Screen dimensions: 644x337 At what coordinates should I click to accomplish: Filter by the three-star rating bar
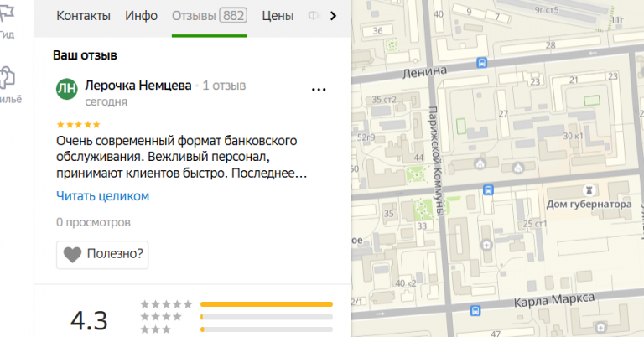pyautogui.click(x=267, y=329)
